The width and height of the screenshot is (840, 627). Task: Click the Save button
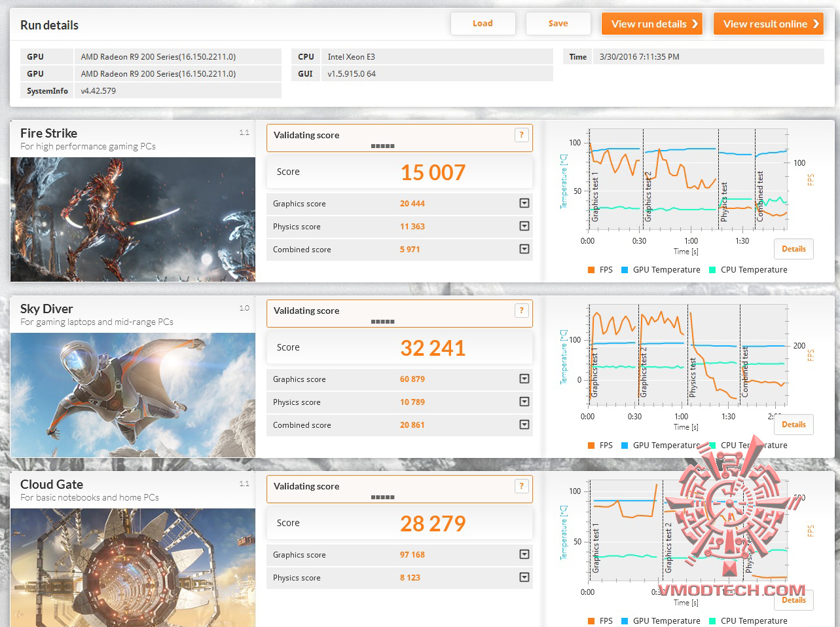[558, 24]
